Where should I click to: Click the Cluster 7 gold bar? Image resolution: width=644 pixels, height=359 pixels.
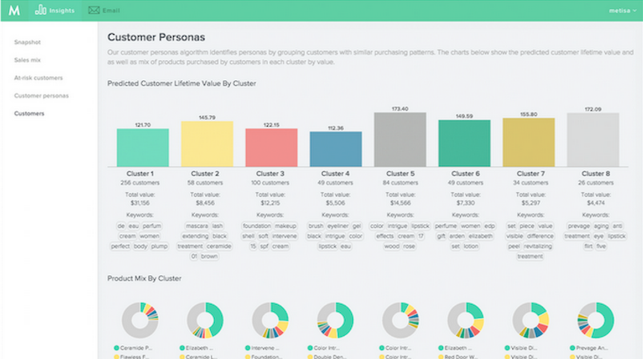coord(528,142)
